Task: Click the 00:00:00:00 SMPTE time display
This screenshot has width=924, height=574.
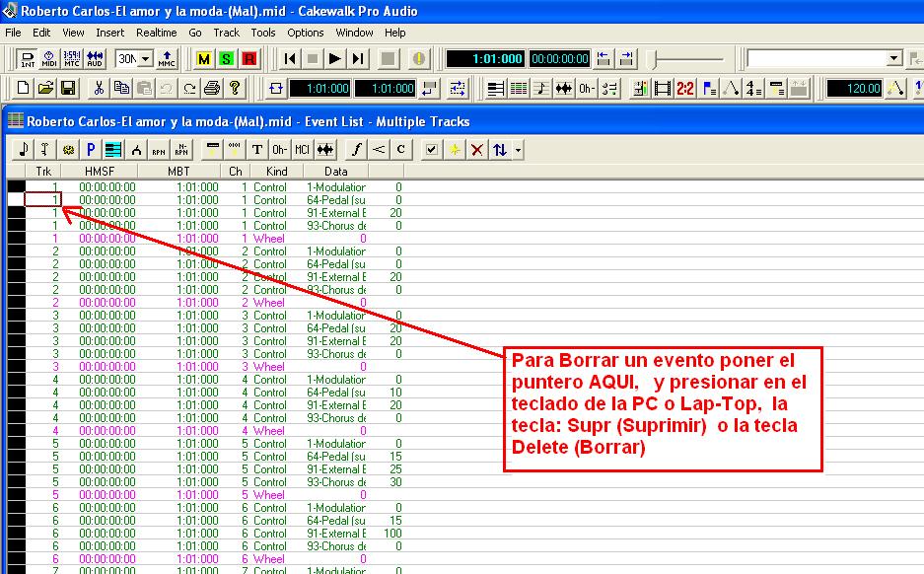Action: click(559, 58)
